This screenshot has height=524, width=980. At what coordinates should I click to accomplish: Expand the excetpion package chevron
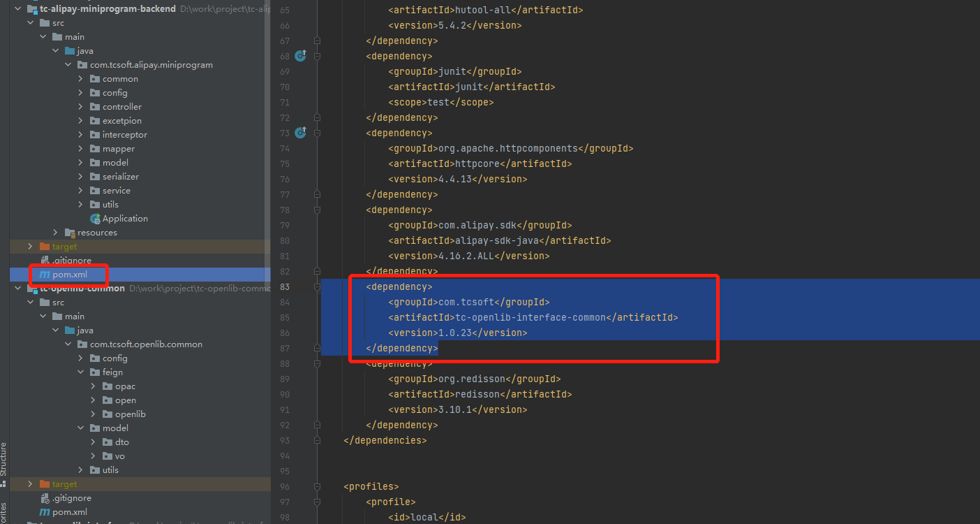[80, 121]
